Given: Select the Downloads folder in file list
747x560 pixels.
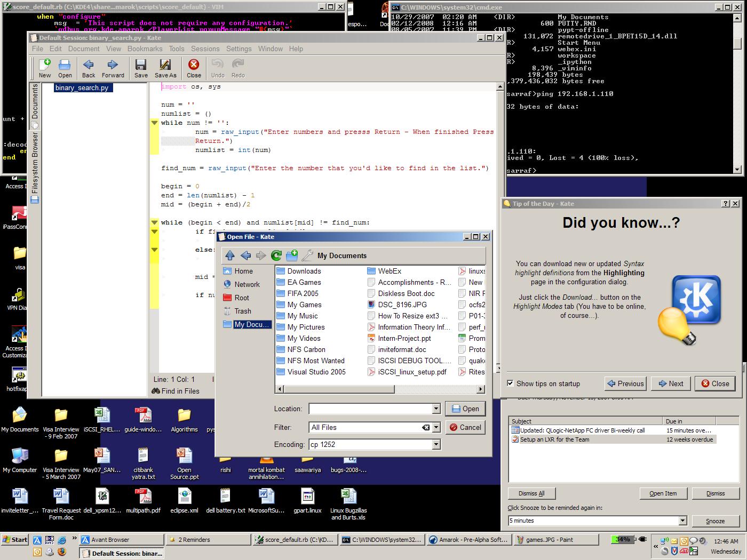Looking at the screenshot, I should point(298,271).
